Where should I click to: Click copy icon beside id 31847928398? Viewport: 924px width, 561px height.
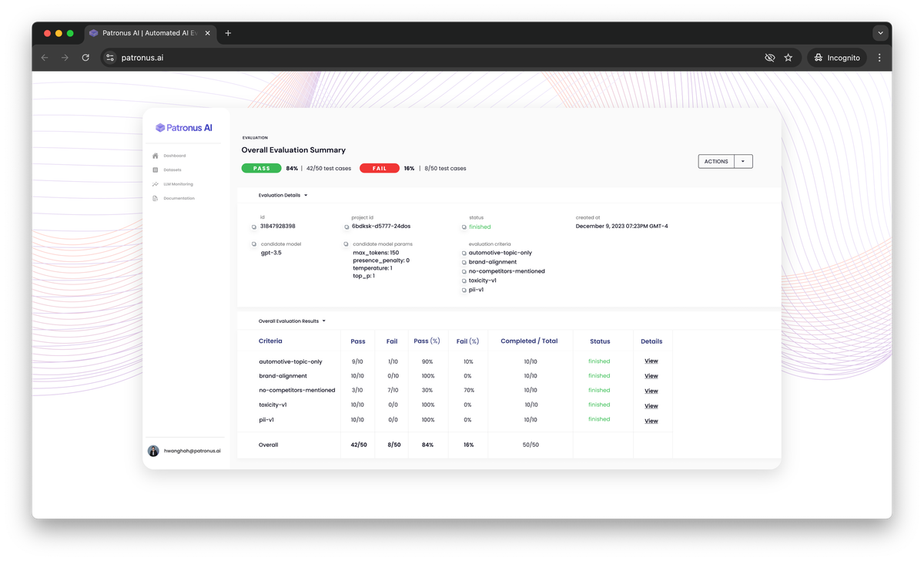click(254, 227)
